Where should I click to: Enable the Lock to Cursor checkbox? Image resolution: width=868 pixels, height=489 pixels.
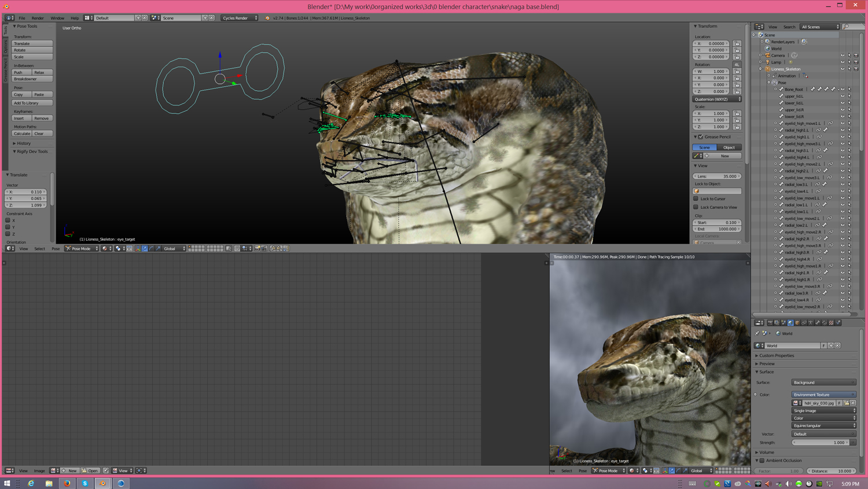696,198
